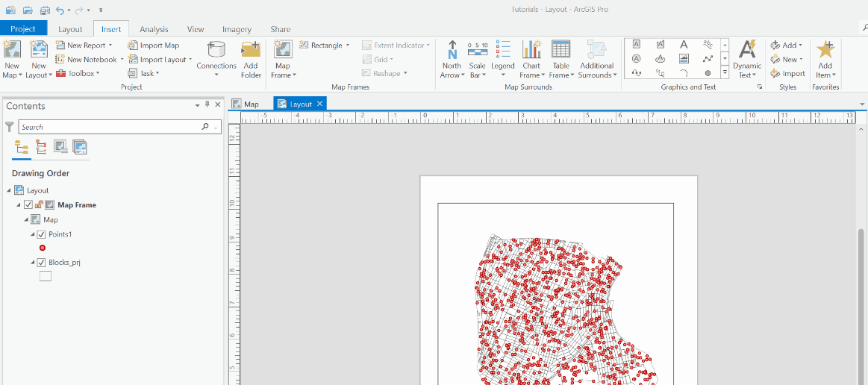Select the point graphic tool

708,72
